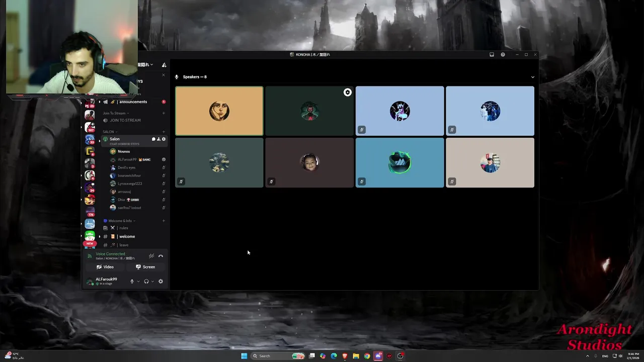The image size is (644, 362).
Task: Open User Settings gear icon
Action: 160,282
